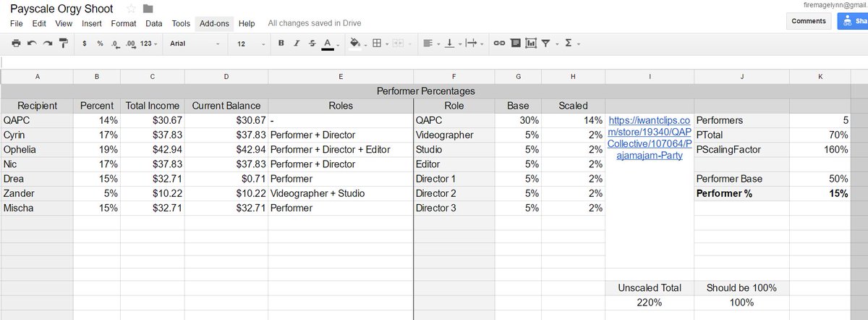Open the font size 12 dropdown
Image resolution: width=868 pixels, height=320 pixels.
pyautogui.click(x=250, y=43)
